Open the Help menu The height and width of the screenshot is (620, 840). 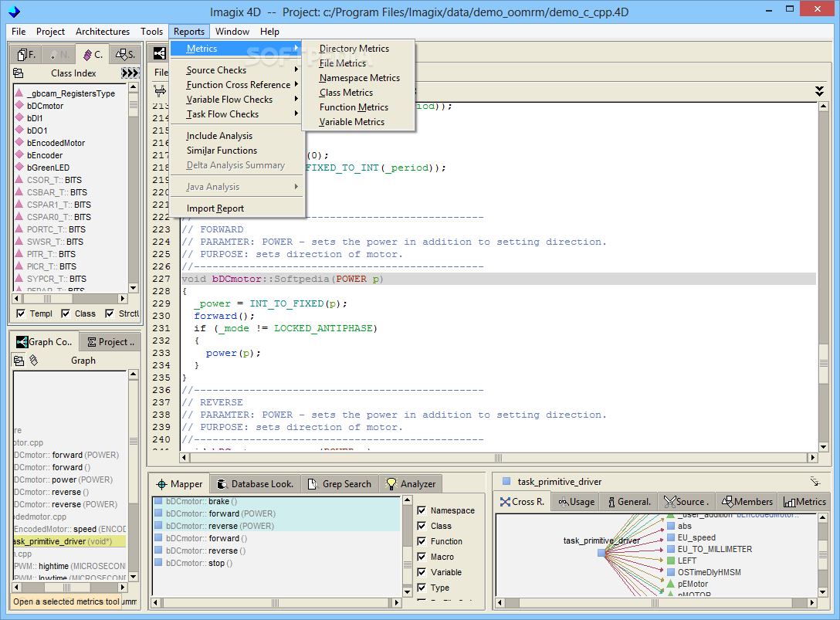[x=269, y=32]
